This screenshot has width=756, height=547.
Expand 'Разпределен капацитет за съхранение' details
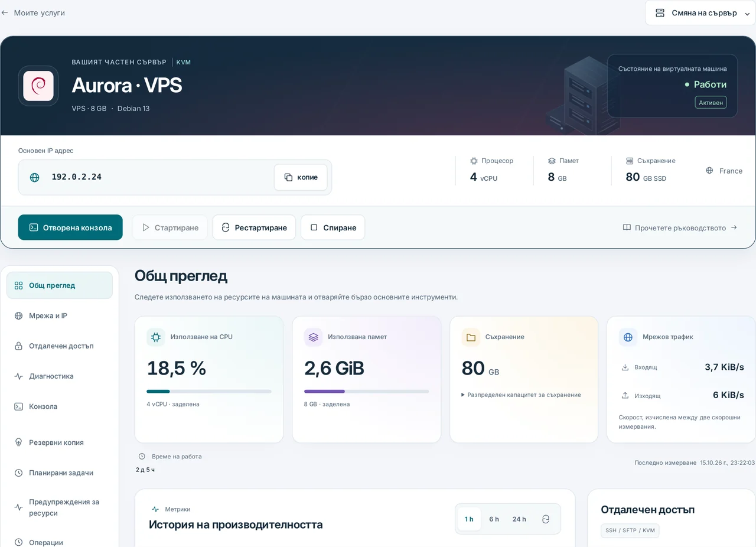coord(521,395)
